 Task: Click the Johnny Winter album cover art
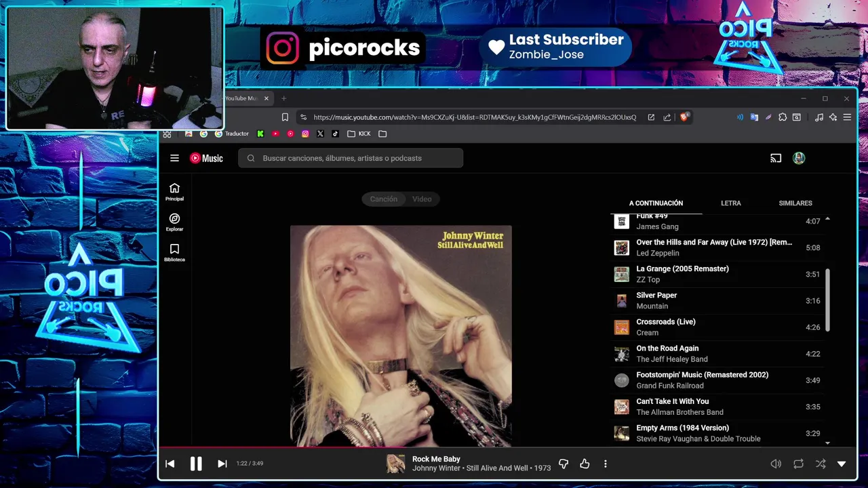pyautogui.click(x=401, y=336)
